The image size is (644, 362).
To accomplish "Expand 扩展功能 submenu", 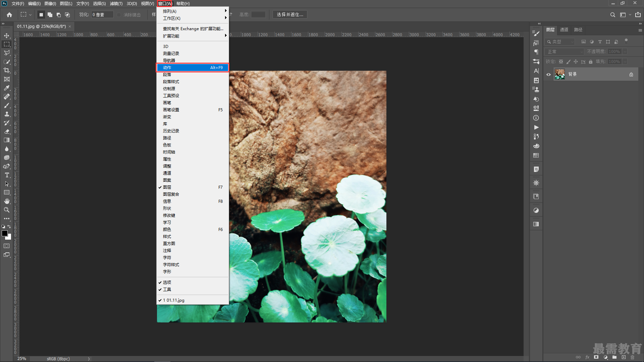I will click(193, 36).
